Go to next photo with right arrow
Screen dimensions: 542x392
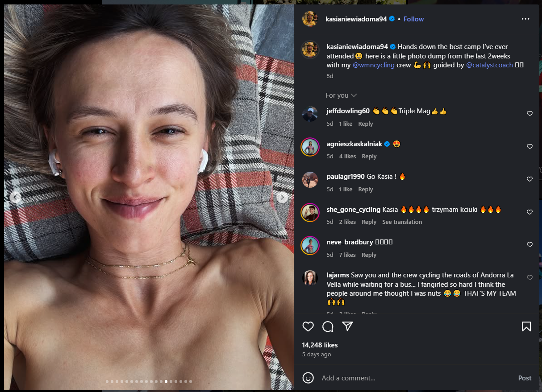pos(282,197)
